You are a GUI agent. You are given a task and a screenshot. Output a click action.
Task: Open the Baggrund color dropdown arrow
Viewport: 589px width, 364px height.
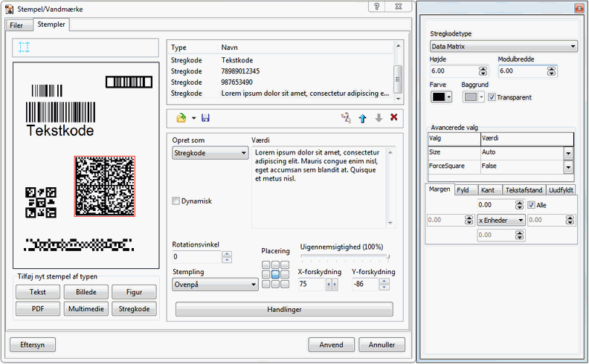[482, 97]
